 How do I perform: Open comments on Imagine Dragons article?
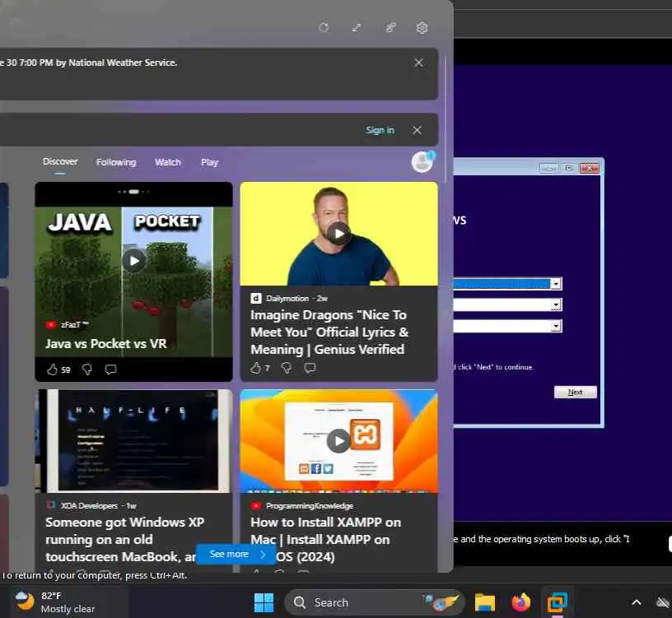(x=310, y=368)
